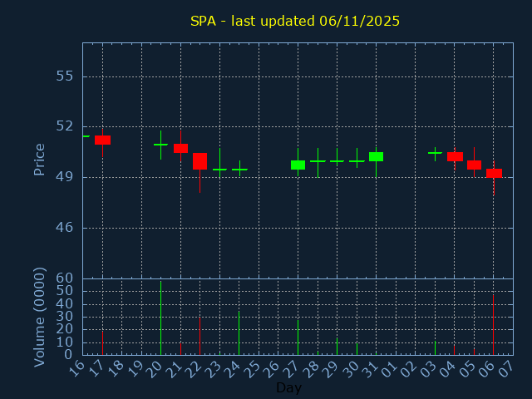Click the tall gray volume bar on day 20
The image size is (532, 399).
(x=160, y=318)
